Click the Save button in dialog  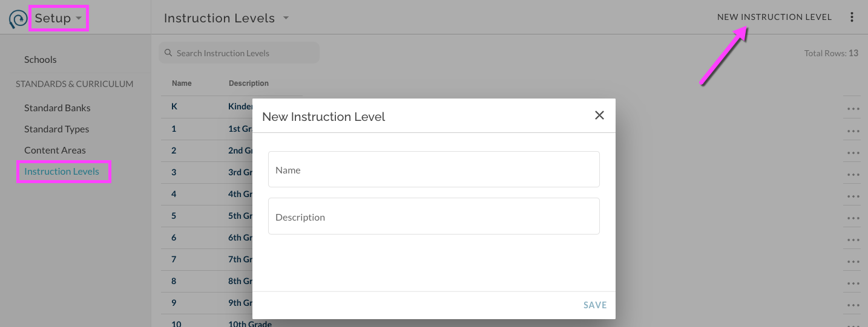point(595,305)
